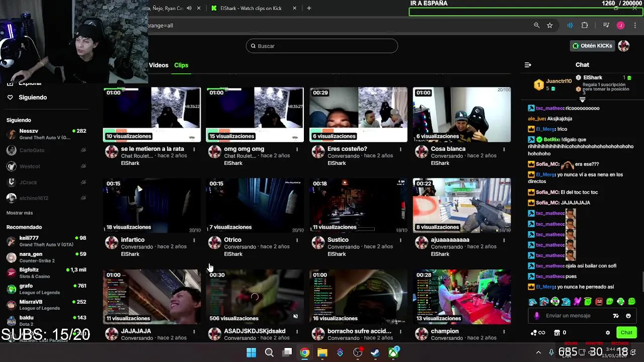The image size is (644, 362).
Task: Open the 'Sustico' clip title
Action: pos(338,240)
